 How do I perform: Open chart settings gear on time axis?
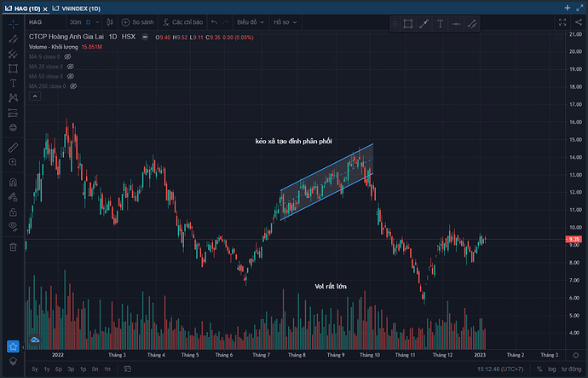point(576,355)
